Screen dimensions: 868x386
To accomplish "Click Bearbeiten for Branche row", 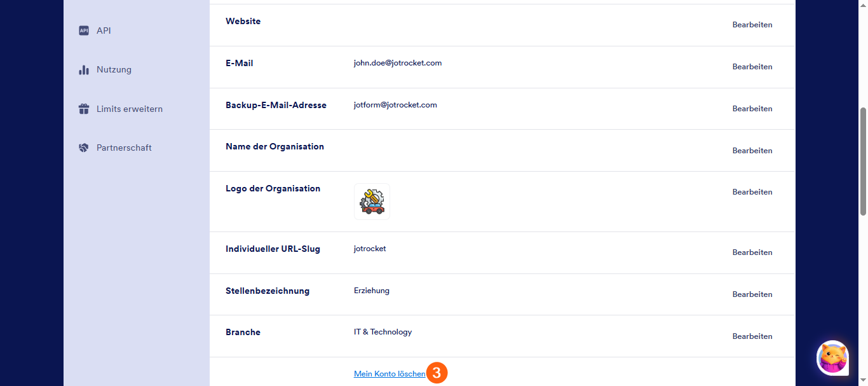I will (x=752, y=336).
